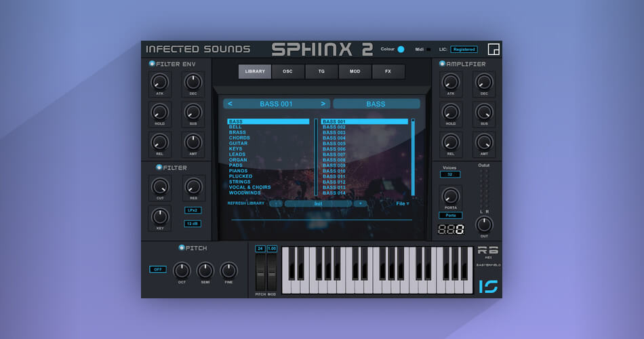644x339 pixels.
Task: Adjust Filter Env SUS knob
Action: click(193, 112)
